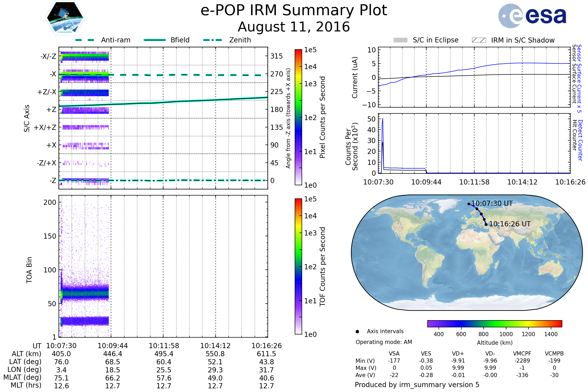588x392 pixels.
Task: Click the Produced by irm_summary version text
Action: 417,384
